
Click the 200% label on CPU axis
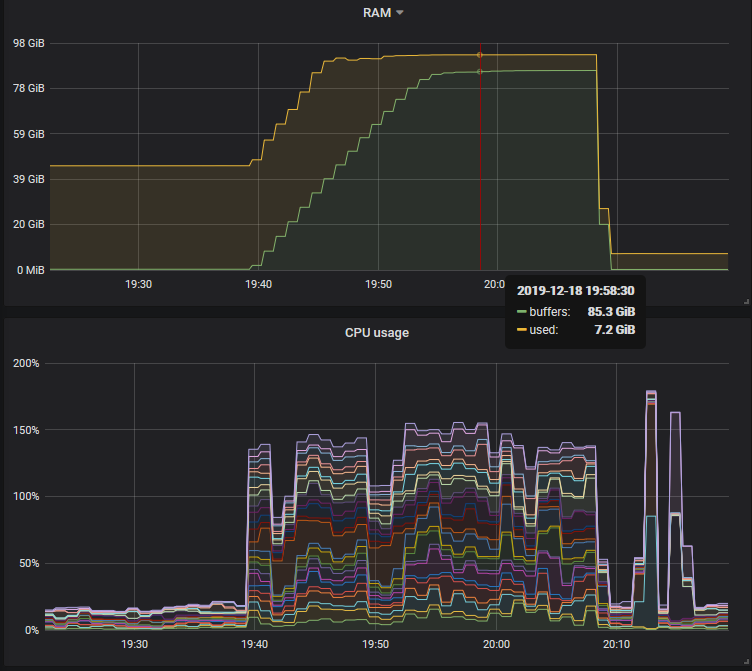(x=26, y=363)
